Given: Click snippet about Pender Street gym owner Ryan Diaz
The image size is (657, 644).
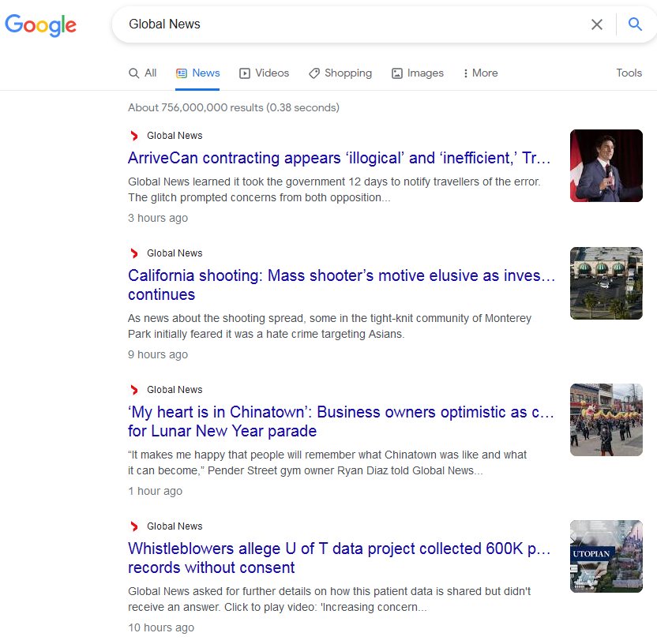Looking at the screenshot, I should [x=327, y=462].
